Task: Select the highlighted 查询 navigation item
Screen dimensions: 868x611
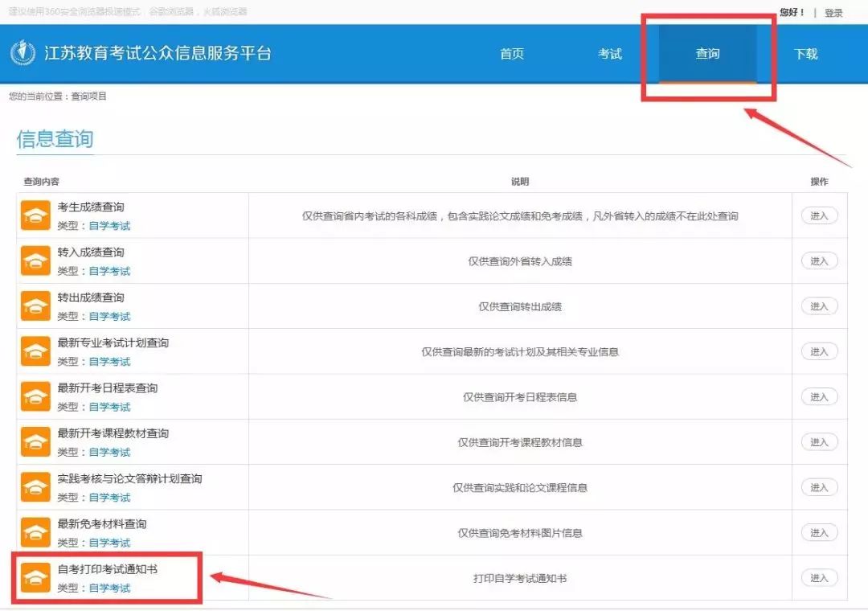Action: (706, 54)
